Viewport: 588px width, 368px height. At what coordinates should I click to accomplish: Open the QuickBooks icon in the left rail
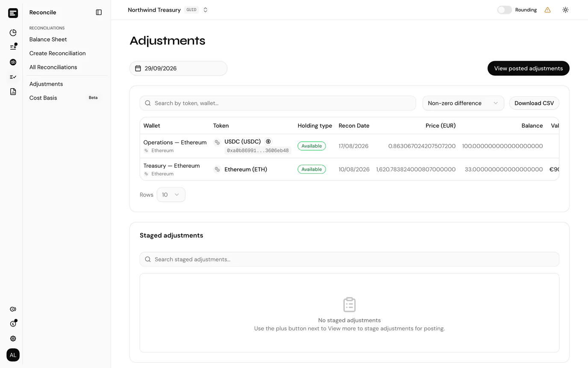point(13,62)
